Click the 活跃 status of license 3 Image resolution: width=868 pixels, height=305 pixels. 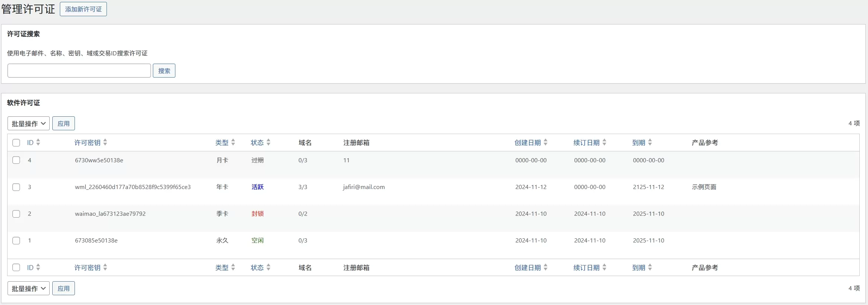257,187
